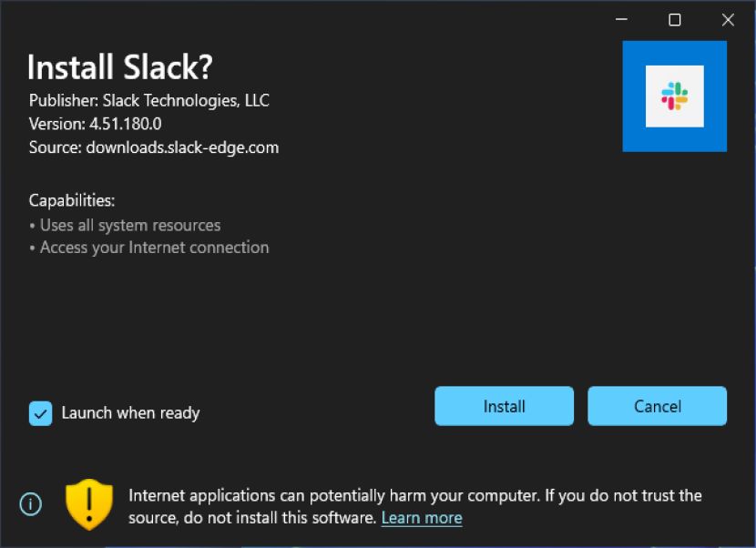This screenshot has height=548, width=756.
Task: Click the Source: downloads.slack-edge.com text
Action: (154, 147)
